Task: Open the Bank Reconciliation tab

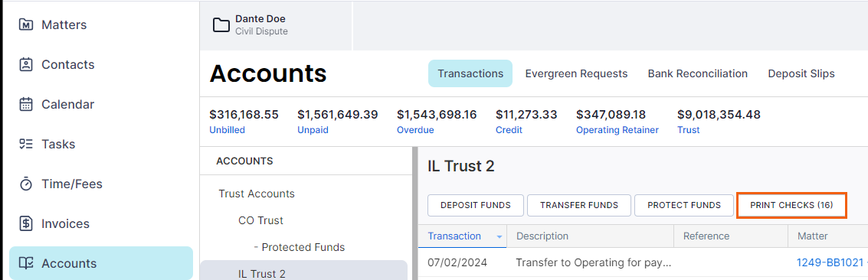Action: (x=697, y=73)
